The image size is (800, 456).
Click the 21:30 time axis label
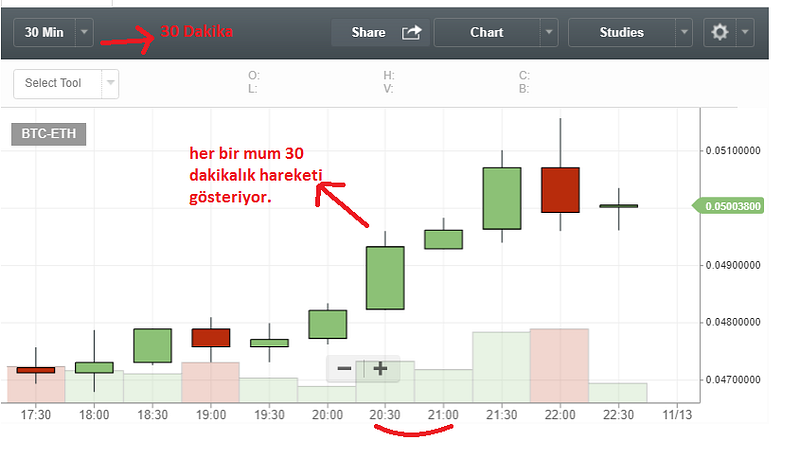click(x=502, y=415)
